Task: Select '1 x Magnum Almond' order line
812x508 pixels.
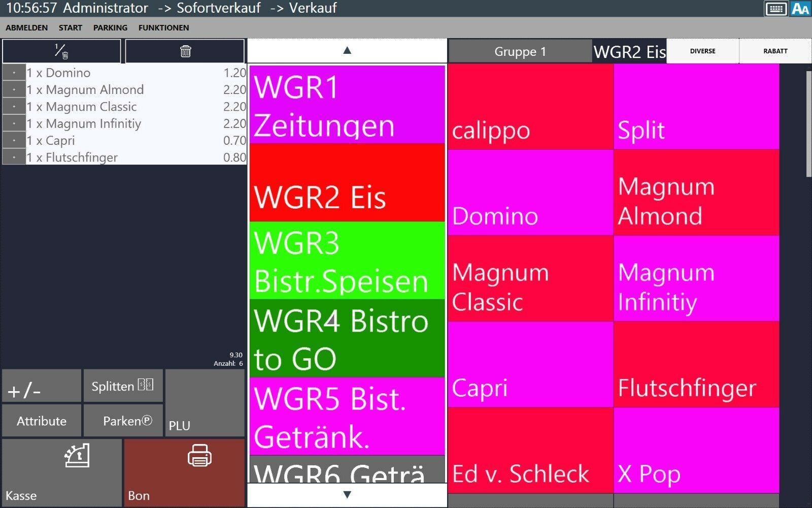Action: click(x=136, y=89)
